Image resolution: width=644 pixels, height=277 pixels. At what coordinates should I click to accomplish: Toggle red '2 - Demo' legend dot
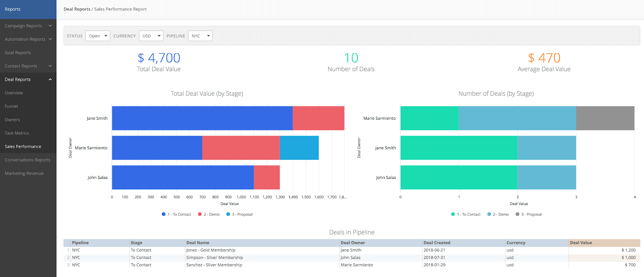coord(200,214)
